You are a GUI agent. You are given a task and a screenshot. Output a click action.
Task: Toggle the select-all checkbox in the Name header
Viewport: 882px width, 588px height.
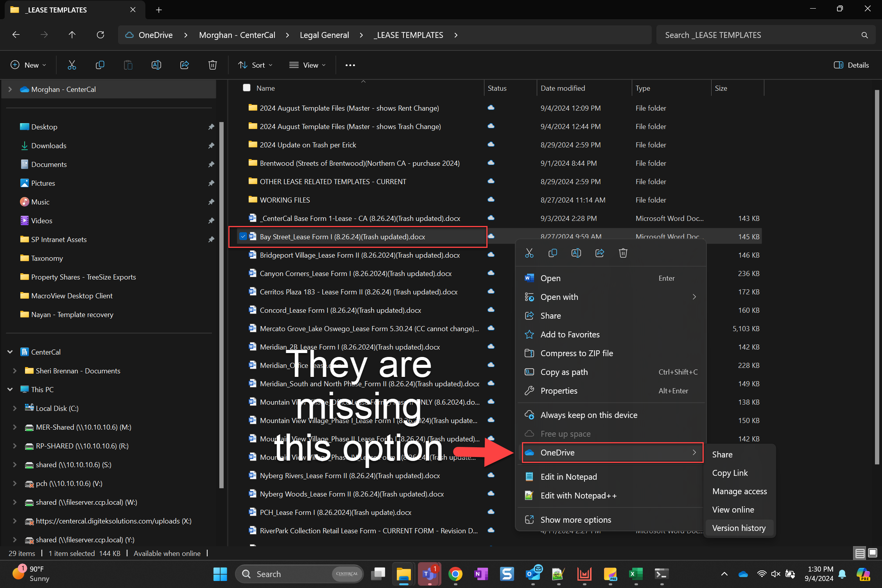(247, 88)
